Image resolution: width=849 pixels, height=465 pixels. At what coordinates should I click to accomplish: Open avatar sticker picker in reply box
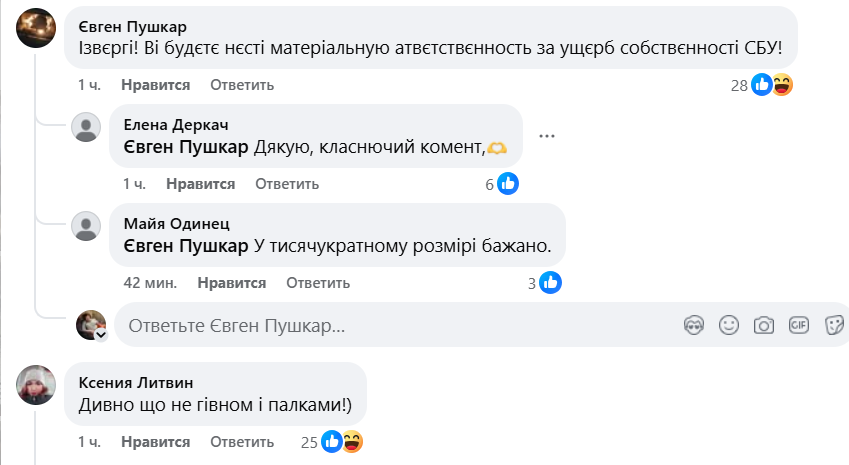pos(695,325)
